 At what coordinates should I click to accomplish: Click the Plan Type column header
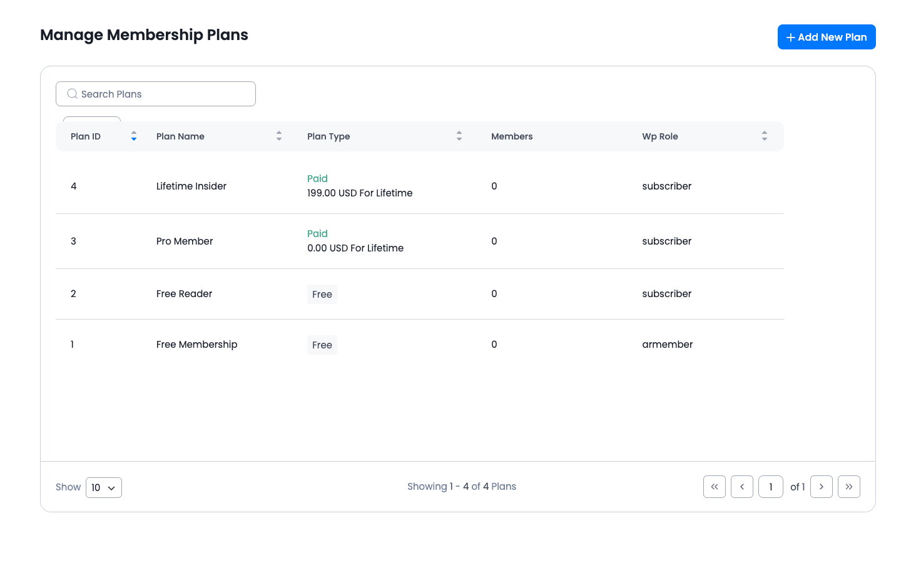pyautogui.click(x=328, y=136)
